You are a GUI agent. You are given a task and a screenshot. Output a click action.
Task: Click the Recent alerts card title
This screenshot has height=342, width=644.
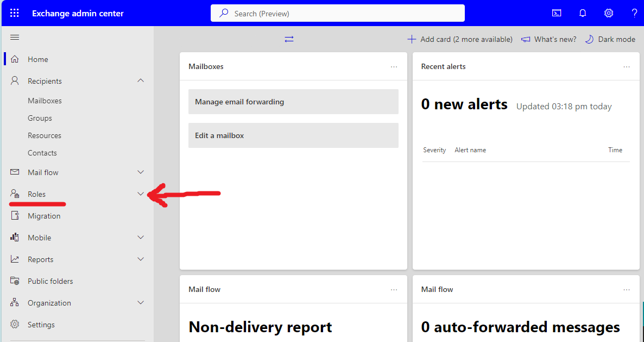point(443,66)
